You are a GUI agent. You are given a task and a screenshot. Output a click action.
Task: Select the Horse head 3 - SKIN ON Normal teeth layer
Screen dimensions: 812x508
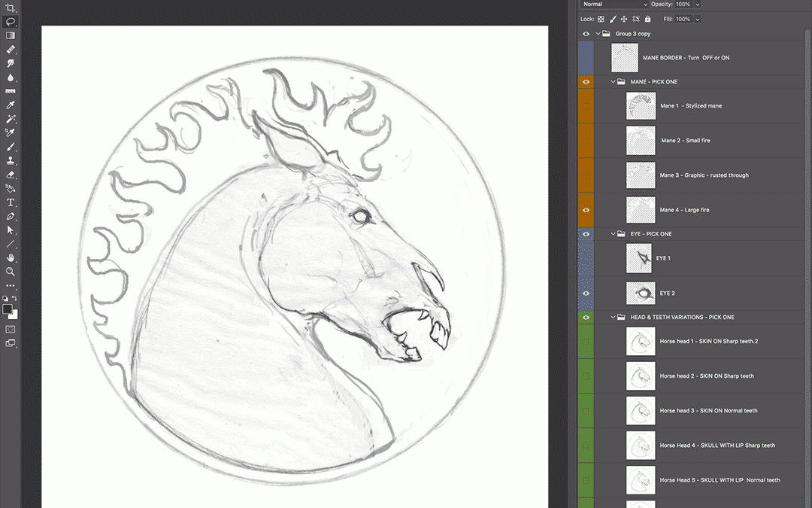click(708, 411)
